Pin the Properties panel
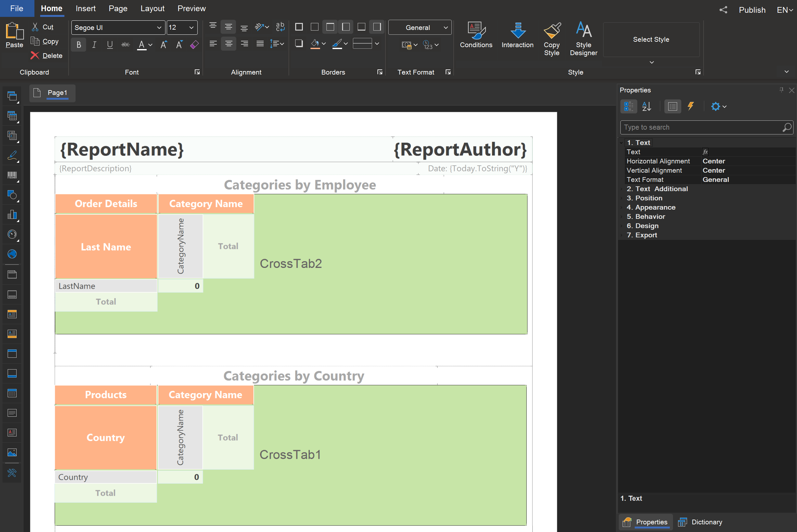 click(781, 90)
